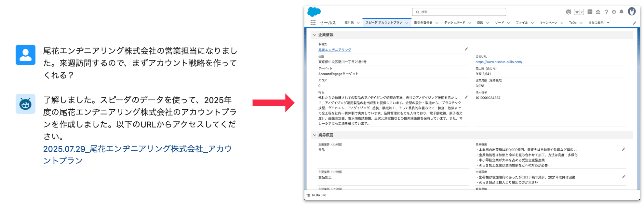This screenshot has height=205, width=644.
Task: Add this page to favorites star
Action: coord(577,12)
